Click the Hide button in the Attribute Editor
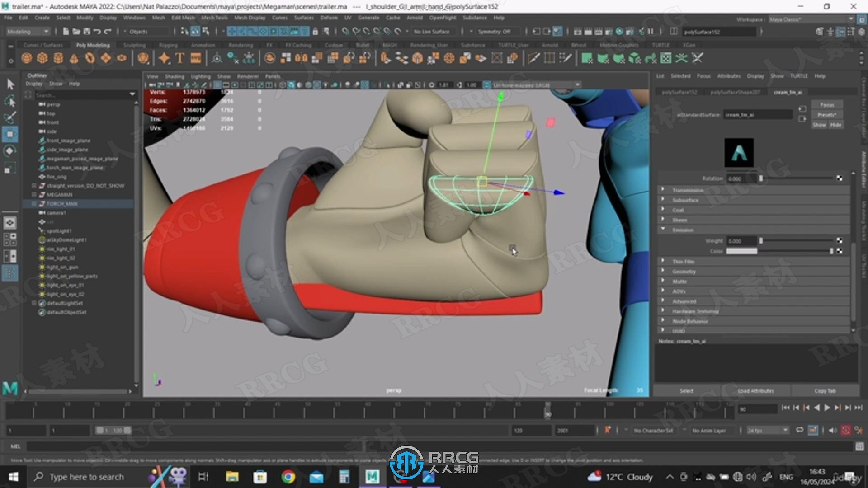The height and width of the screenshot is (488, 868). tap(835, 125)
